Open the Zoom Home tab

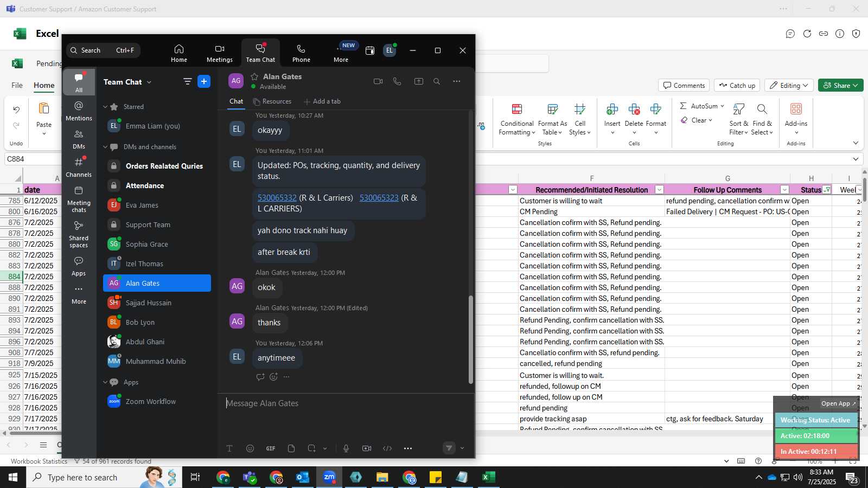click(x=178, y=53)
